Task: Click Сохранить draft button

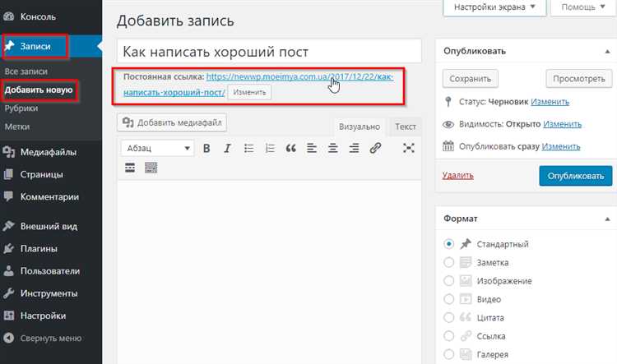Action: pos(471,79)
